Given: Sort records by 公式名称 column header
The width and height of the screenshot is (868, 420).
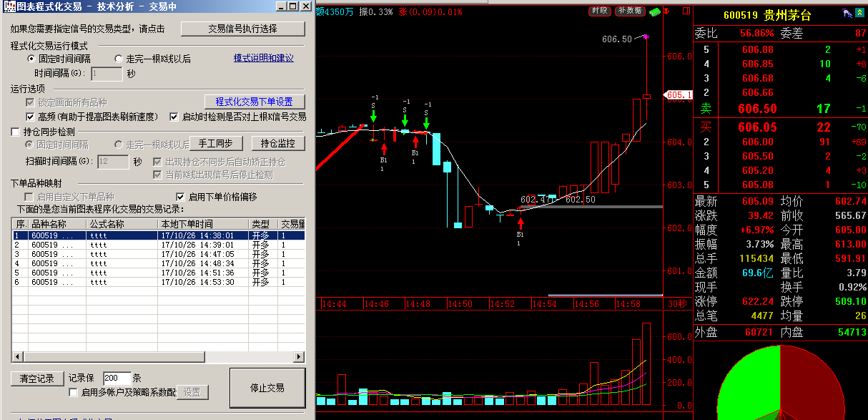Looking at the screenshot, I should click(x=122, y=224).
